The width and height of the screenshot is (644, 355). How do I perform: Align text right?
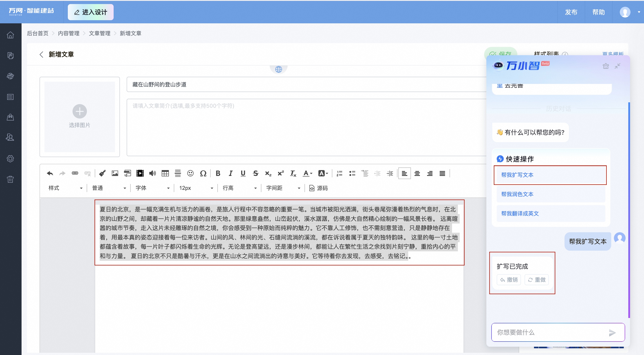click(x=430, y=173)
